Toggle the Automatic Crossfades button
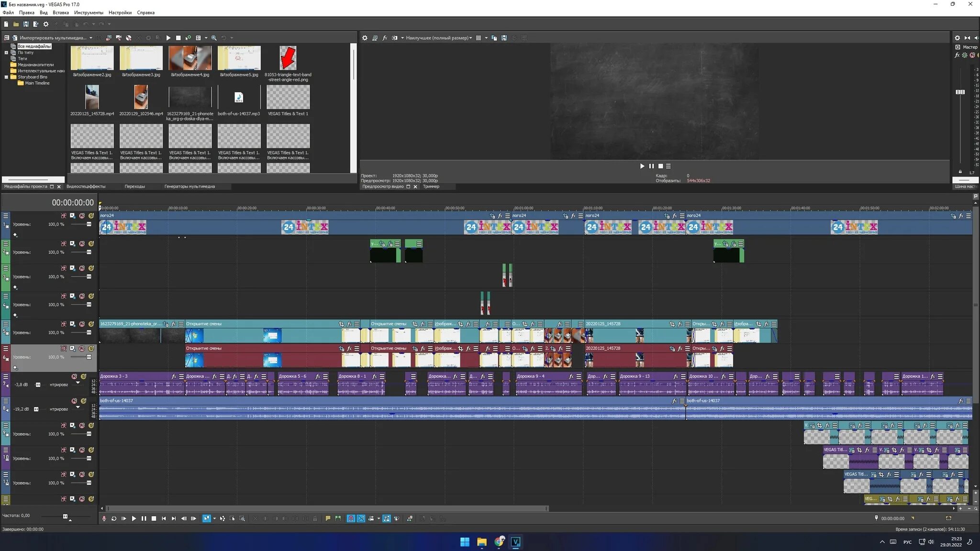Viewport: 980px width, 551px height. tap(361, 518)
